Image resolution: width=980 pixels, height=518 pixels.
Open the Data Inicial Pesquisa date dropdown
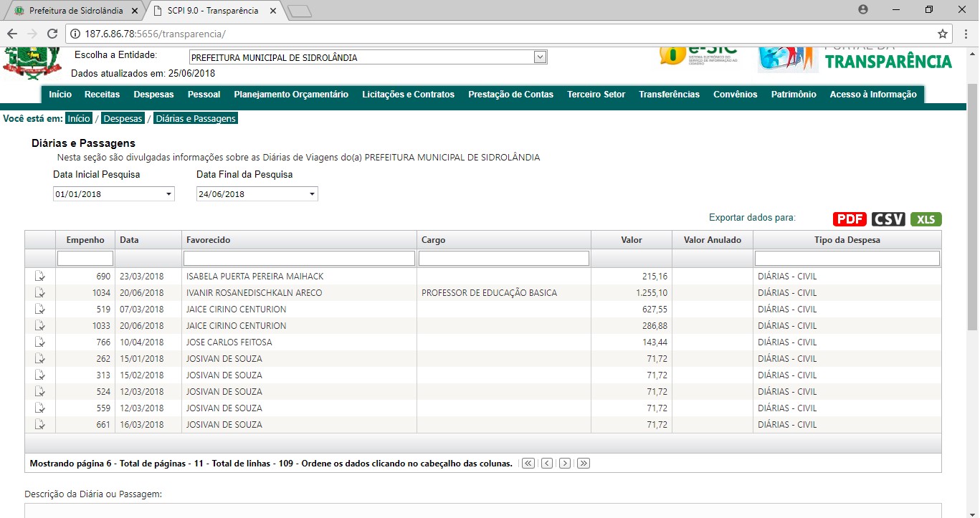(169, 194)
